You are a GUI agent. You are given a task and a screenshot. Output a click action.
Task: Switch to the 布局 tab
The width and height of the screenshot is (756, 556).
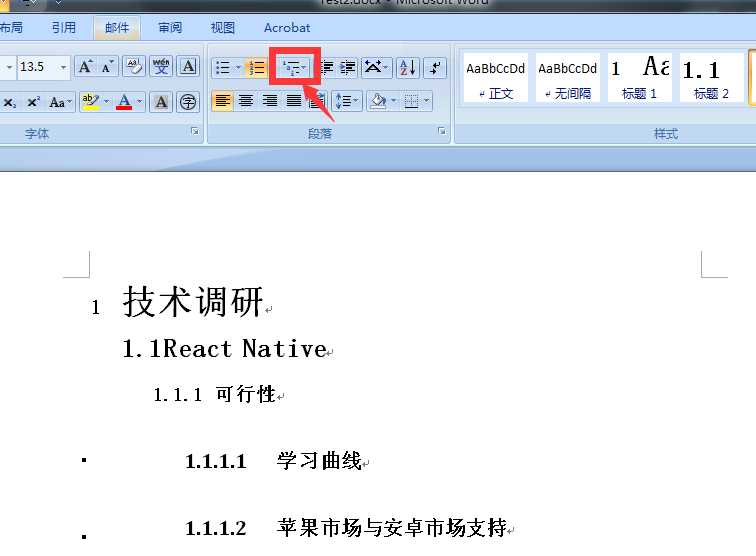(12, 27)
